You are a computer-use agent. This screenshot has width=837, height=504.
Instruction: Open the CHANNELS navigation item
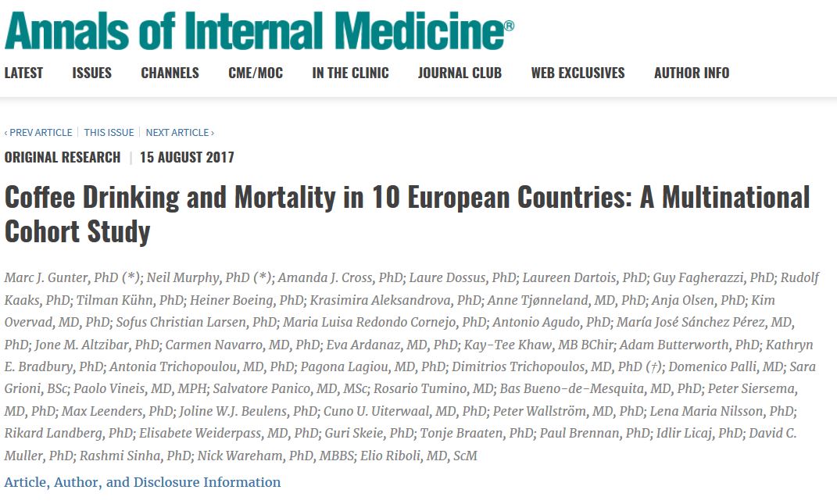[x=170, y=73]
